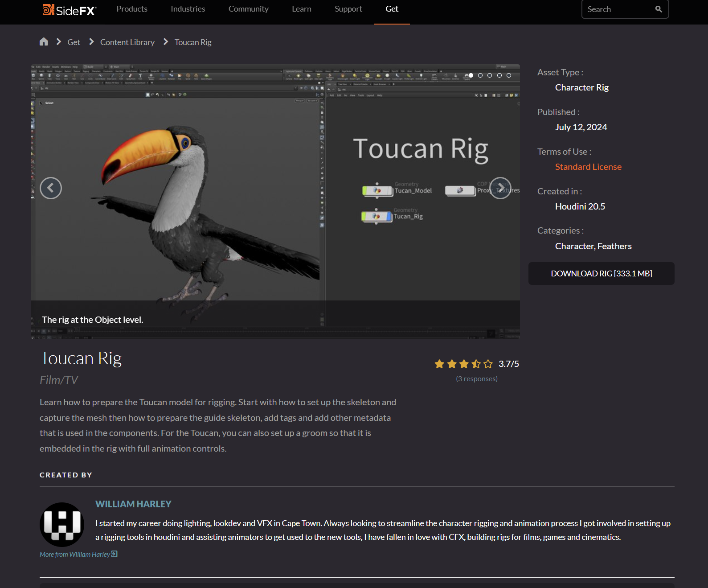The image size is (708, 588).
Task: Click the fourth half-filled rating star
Action: pos(476,364)
